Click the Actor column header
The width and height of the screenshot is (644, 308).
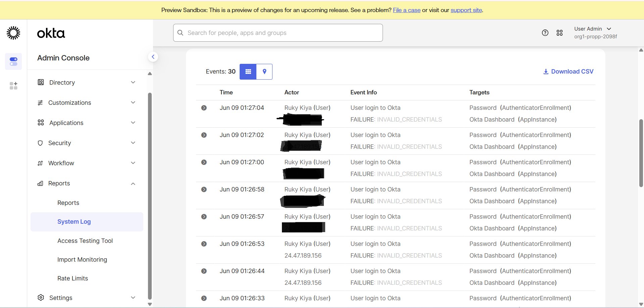coord(292,92)
